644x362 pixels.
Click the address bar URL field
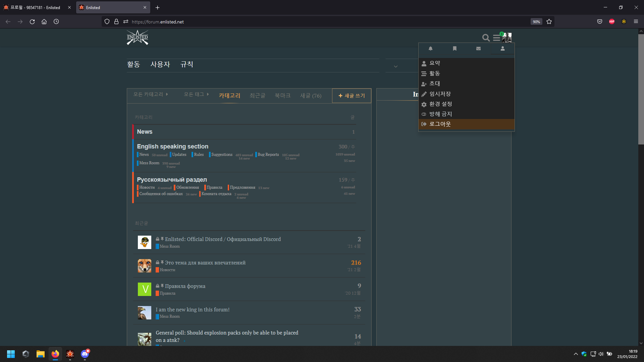[329, 22]
